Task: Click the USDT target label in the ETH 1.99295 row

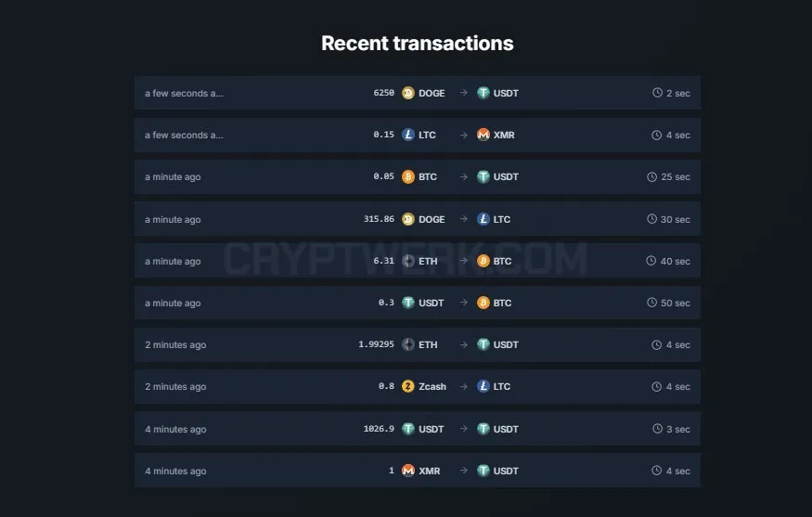Action: coord(506,344)
